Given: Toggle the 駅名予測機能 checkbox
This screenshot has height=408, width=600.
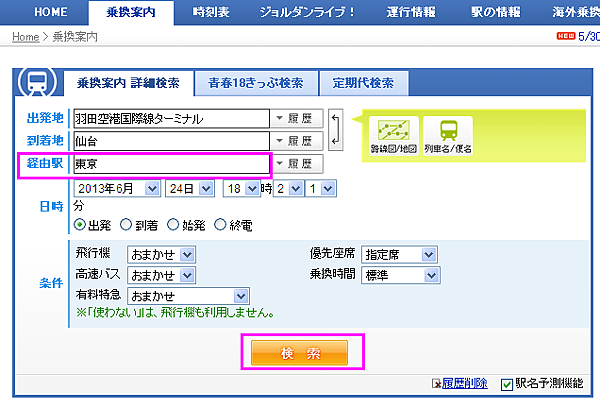Looking at the screenshot, I should tap(507, 384).
